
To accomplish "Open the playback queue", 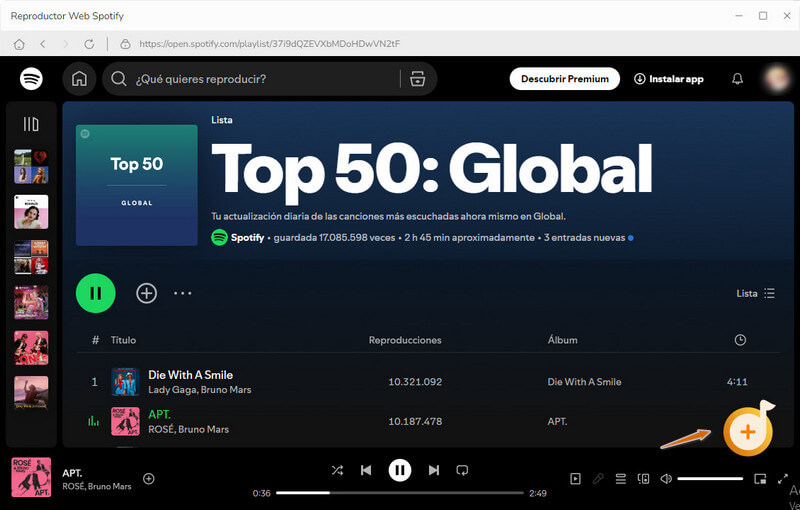I will (620, 479).
